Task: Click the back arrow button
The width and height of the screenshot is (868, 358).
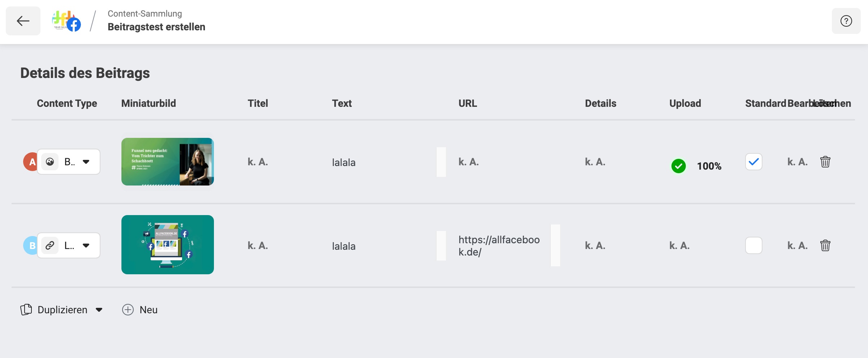Action: tap(23, 21)
